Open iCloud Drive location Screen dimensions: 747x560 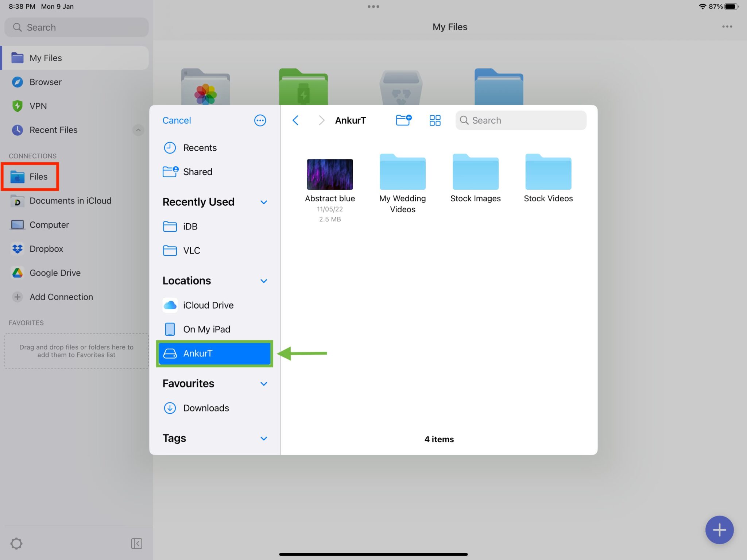point(215,305)
